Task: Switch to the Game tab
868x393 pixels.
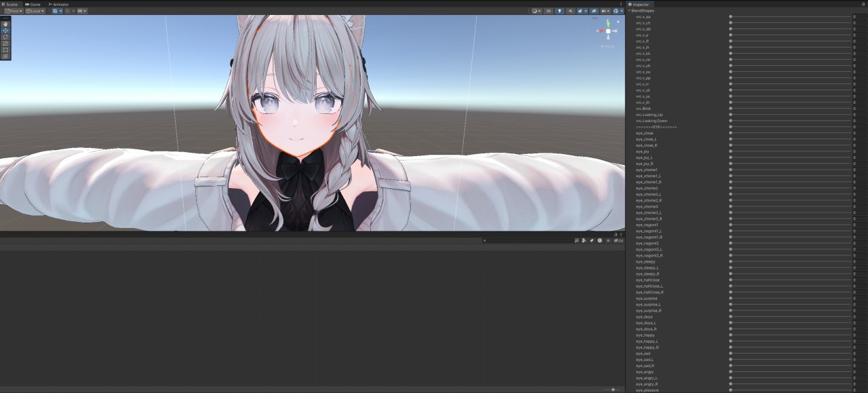Action: tap(33, 4)
